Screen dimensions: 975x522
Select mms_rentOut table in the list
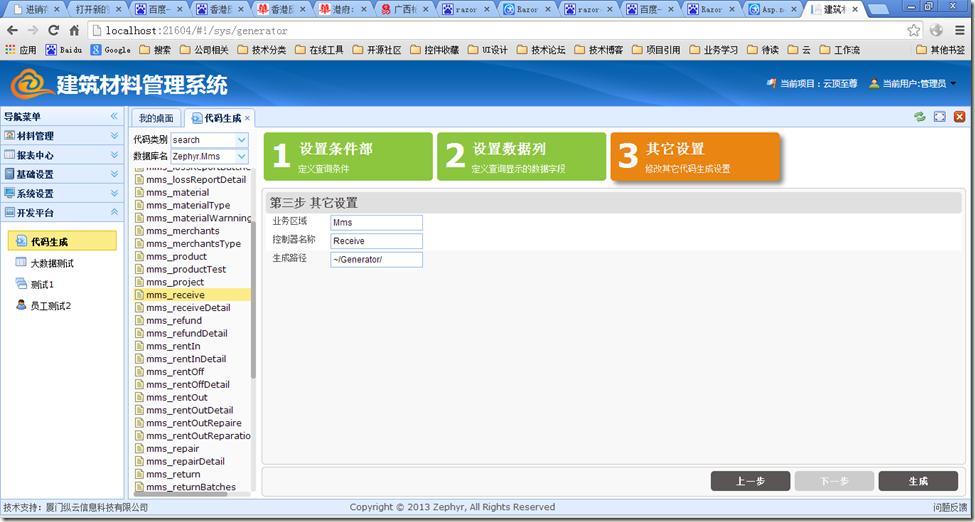click(x=177, y=397)
